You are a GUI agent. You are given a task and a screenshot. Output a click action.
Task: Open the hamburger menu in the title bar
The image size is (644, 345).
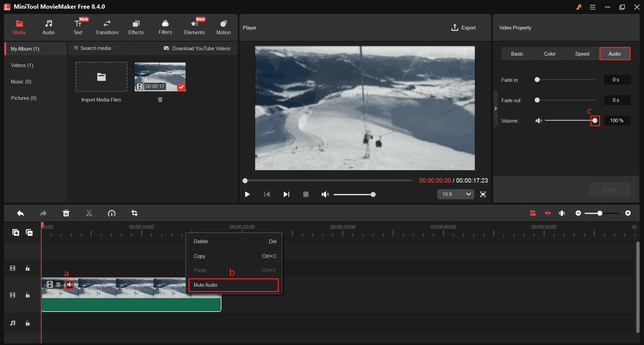[x=593, y=7]
